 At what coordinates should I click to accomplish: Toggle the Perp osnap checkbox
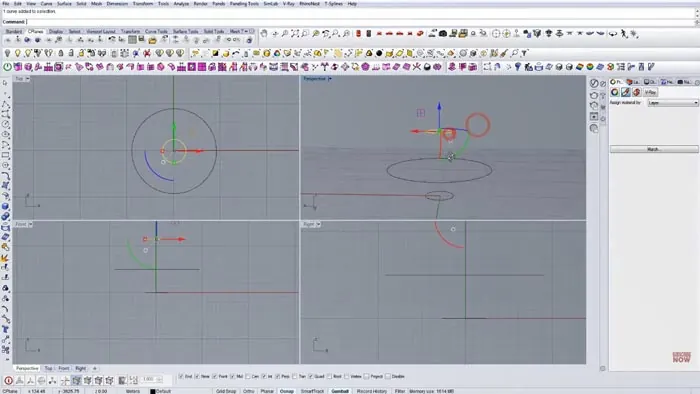tap(278, 377)
